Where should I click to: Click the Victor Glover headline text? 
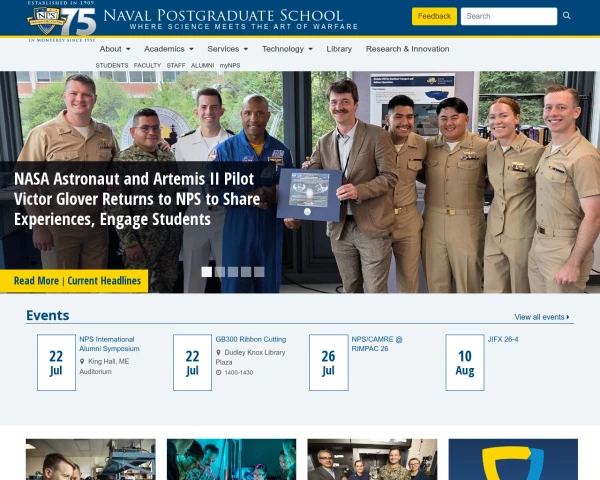(137, 199)
